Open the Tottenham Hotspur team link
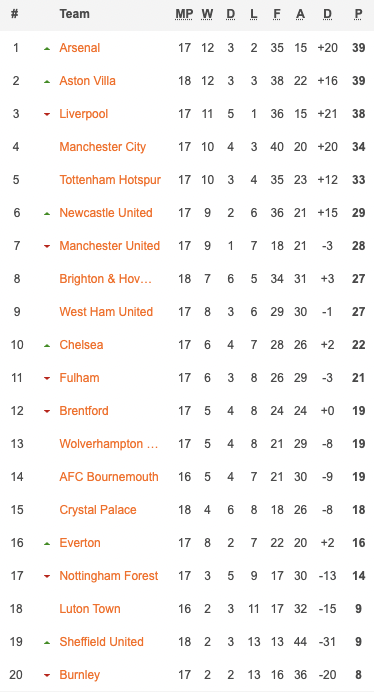 (110, 180)
